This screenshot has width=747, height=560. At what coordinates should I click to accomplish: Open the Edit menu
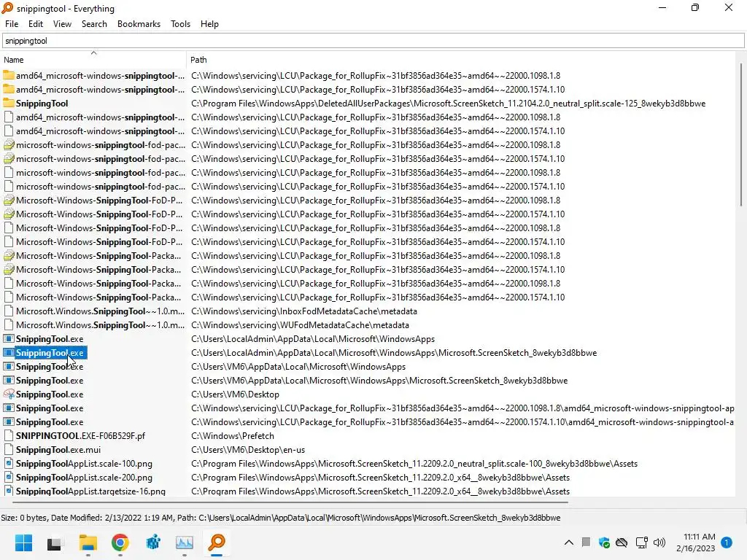(35, 24)
